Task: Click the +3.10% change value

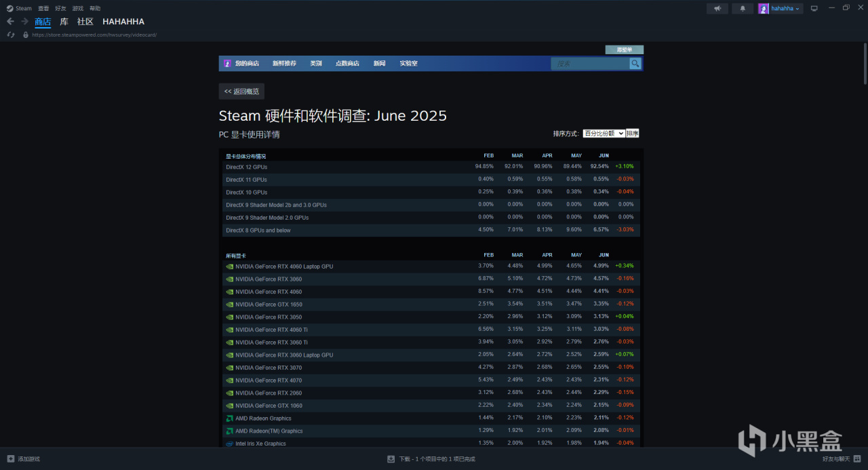Action: pyautogui.click(x=624, y=166)
